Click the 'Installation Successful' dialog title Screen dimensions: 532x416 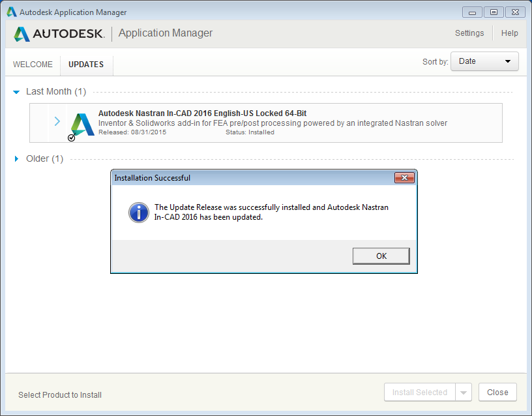tap(152, 178)
